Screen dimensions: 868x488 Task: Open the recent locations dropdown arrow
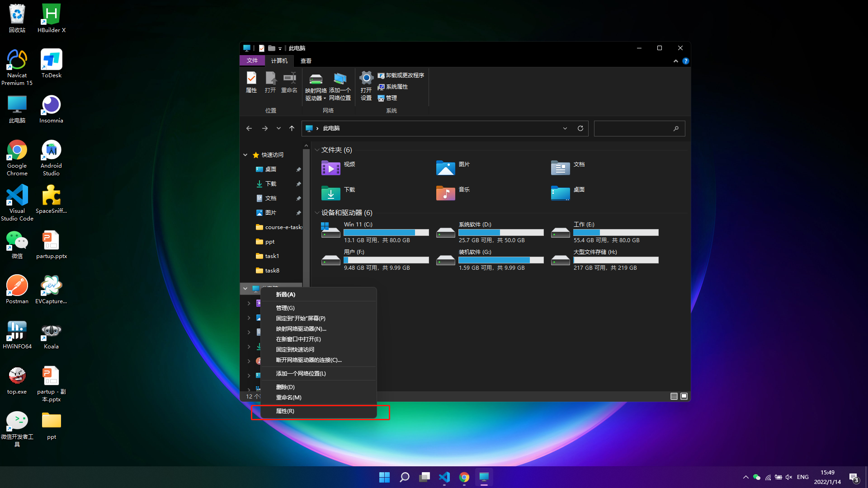pos(278,128)
